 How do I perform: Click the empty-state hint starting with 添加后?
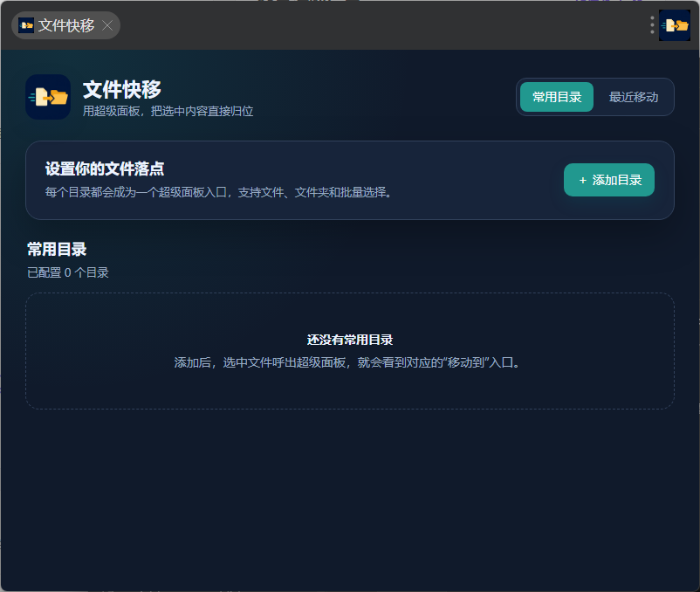(347, 362)
